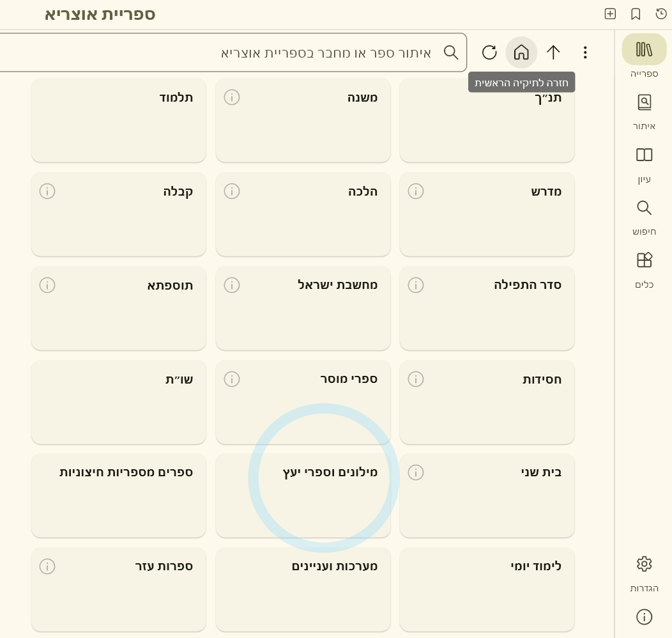Go up one level with arrow icon

coord(553,52)
